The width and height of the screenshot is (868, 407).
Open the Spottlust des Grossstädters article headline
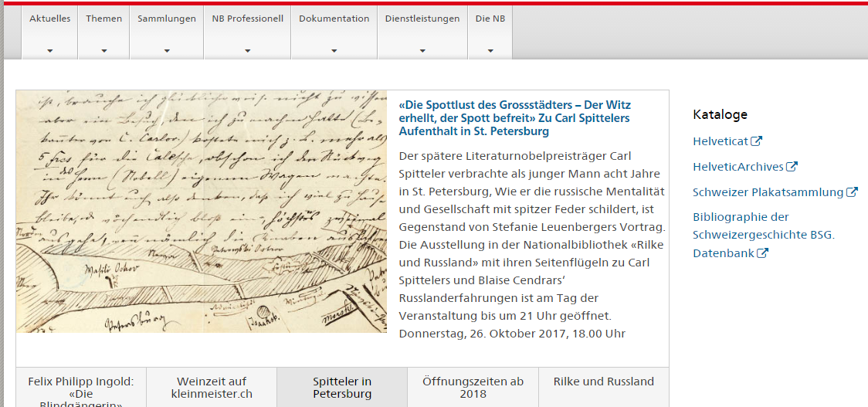[514, 118]
